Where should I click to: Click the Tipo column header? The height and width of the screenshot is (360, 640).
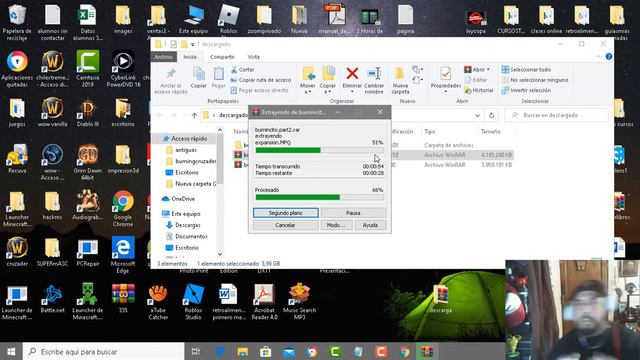point(429,131)
